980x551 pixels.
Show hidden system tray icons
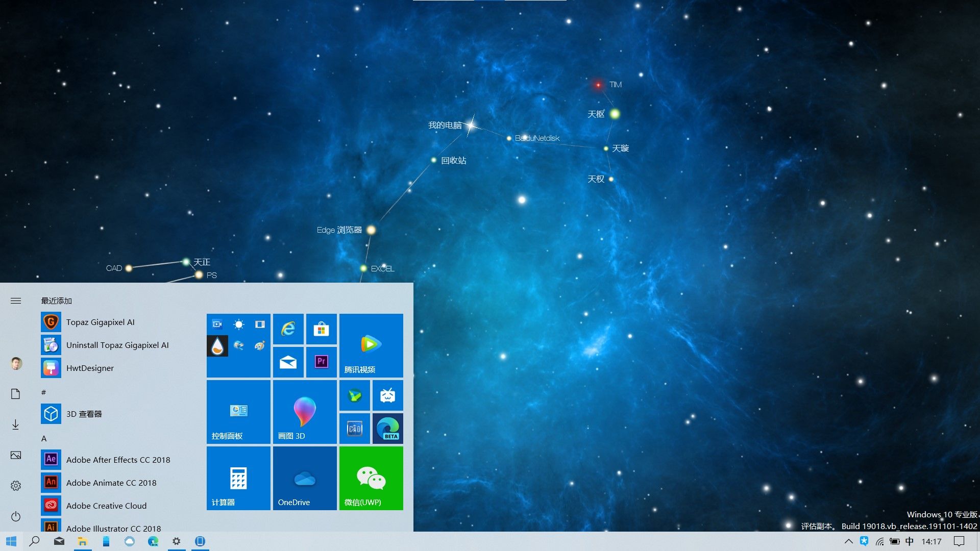pyautogui.click(x=848, y=541)
